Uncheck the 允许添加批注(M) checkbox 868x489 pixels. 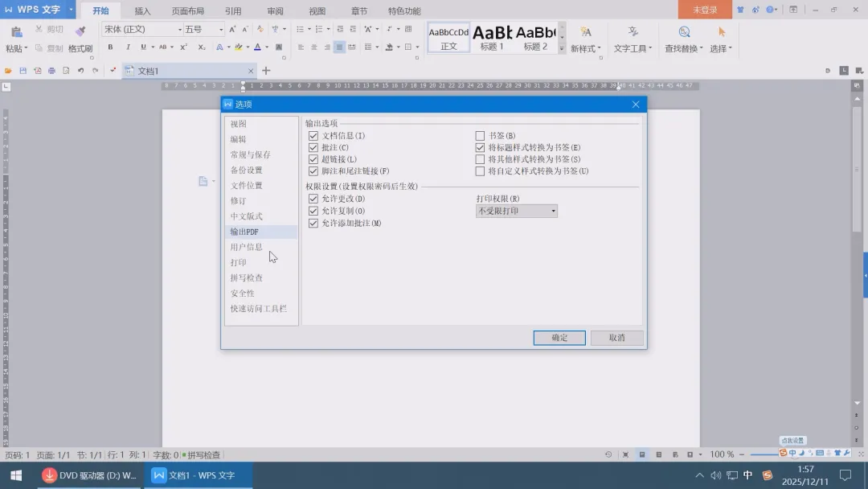313,223
